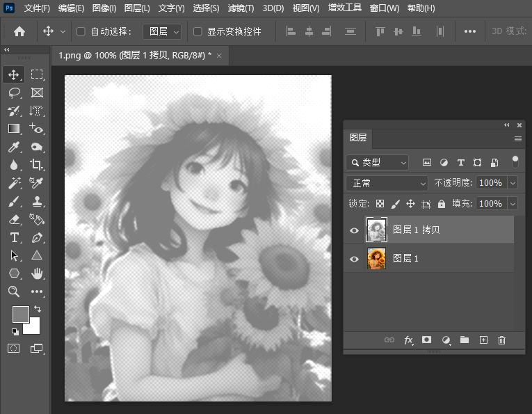
Task: Select the Move tool in the toolbox
Action: coord(14,74)
